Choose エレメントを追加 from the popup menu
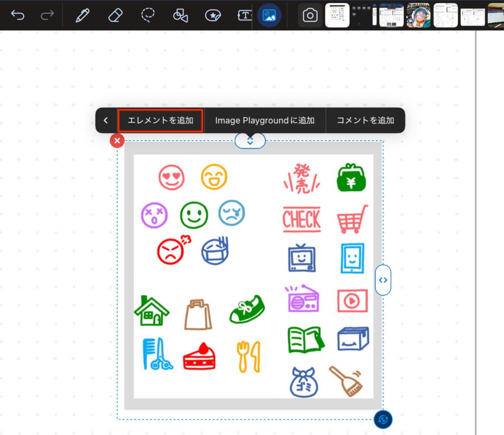Image resolution: width=504 pixels, height=435 pixels. coord(160,121)
